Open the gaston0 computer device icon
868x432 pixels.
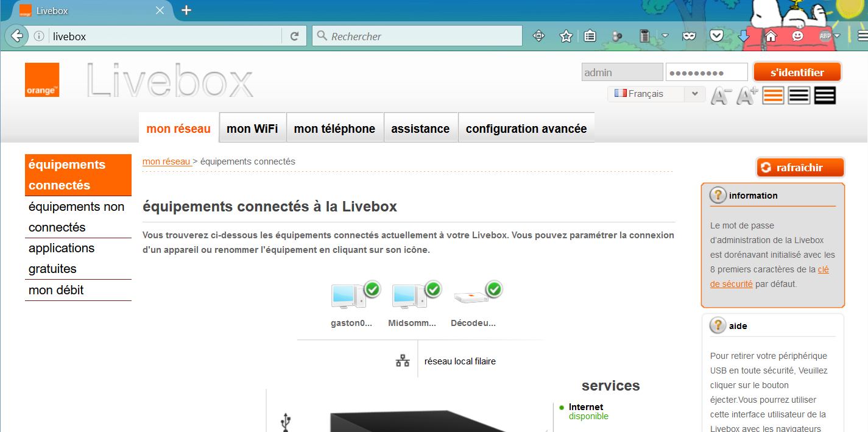pos(346,296)
